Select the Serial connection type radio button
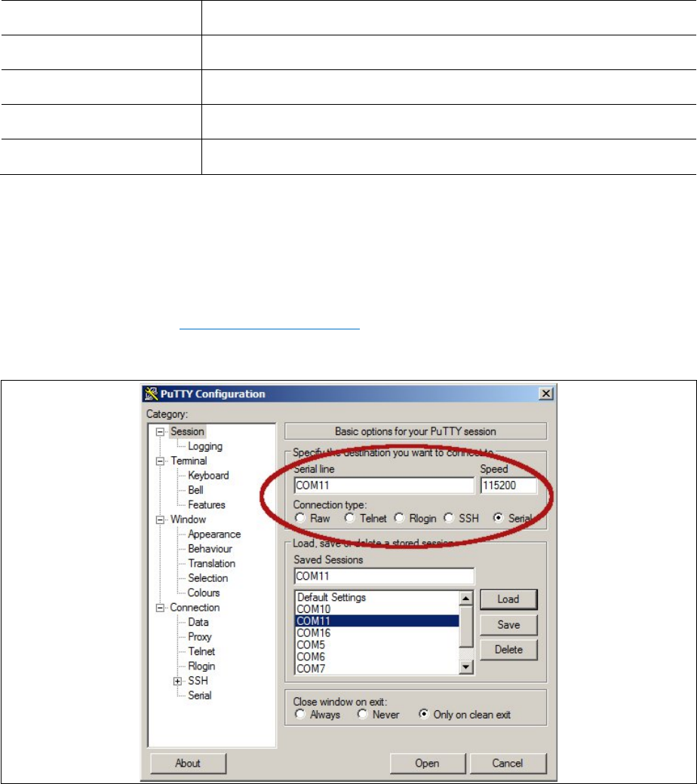This screenshot has height=784, width=697. pos(499,518)
